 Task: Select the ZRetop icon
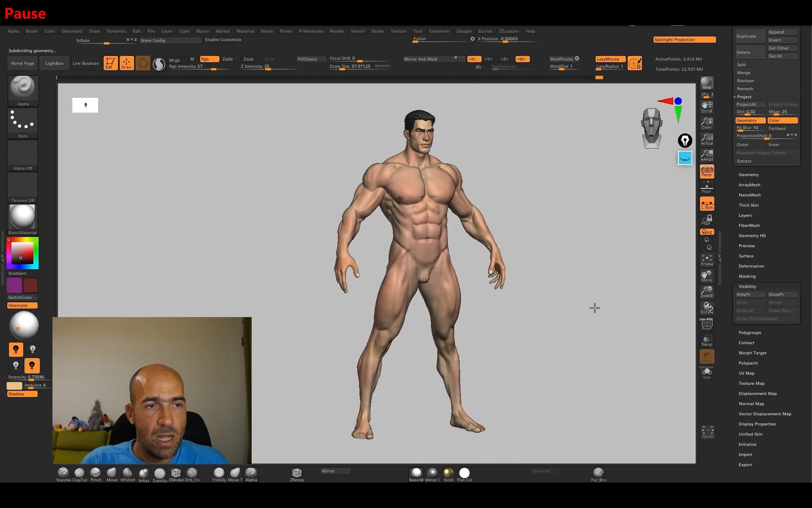(x=297, y=475)
